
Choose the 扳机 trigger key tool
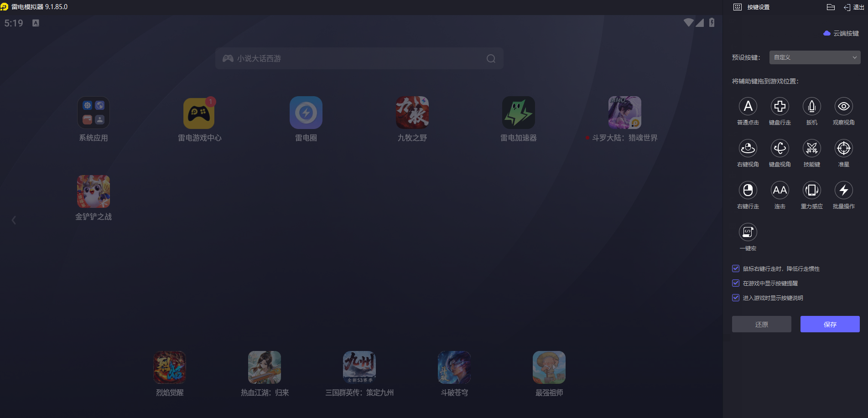812,106
